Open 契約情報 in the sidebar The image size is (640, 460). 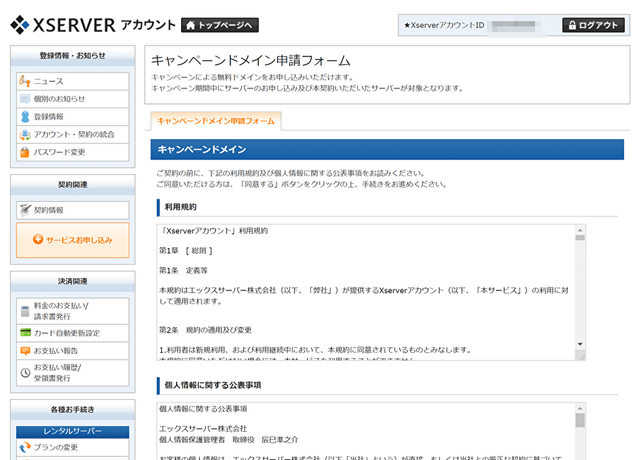click(x=73, y=210)
